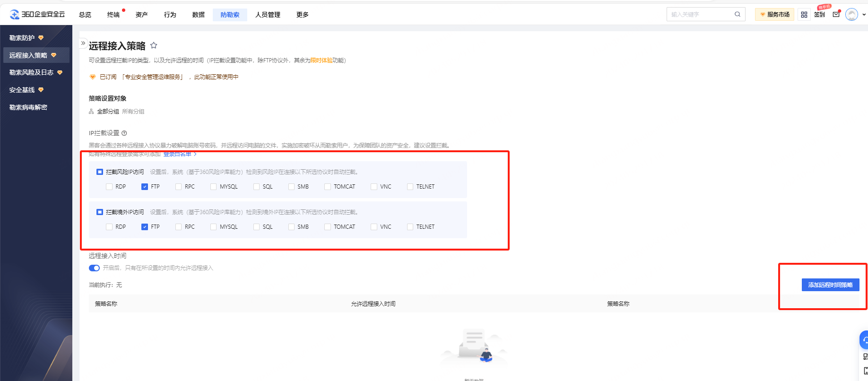Select 勒索风险及日志 in the sidebar
Viewport: 868px width, 381px height.
click(32, 72)
